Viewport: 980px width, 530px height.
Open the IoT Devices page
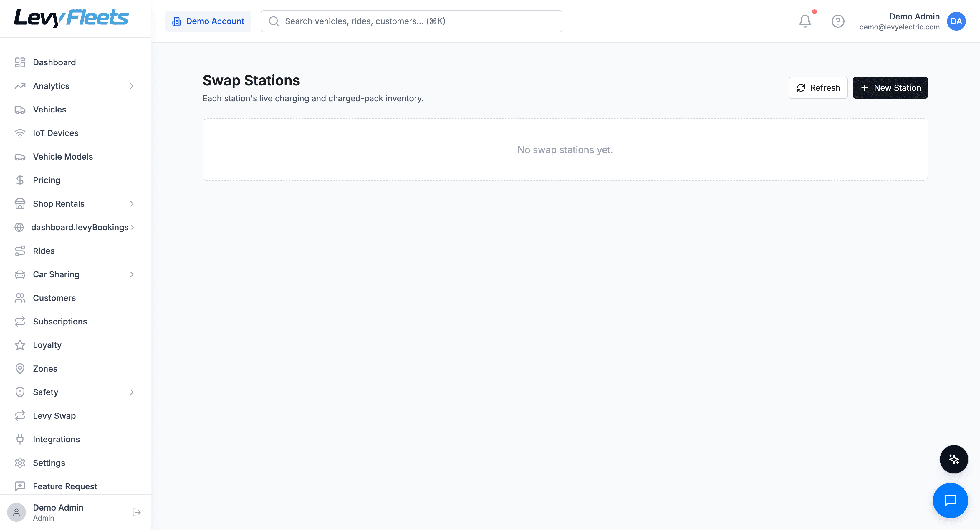click(75, 133)
